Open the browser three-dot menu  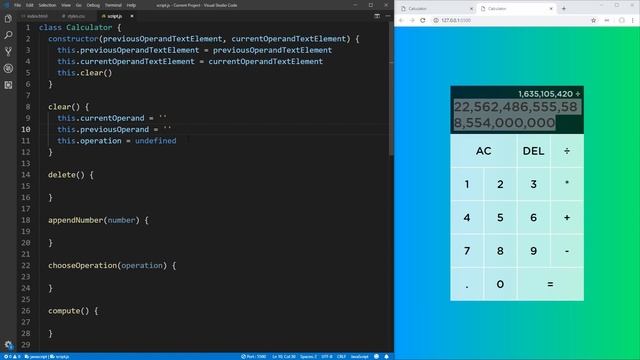pyautogui.click(x=633, y=20)
